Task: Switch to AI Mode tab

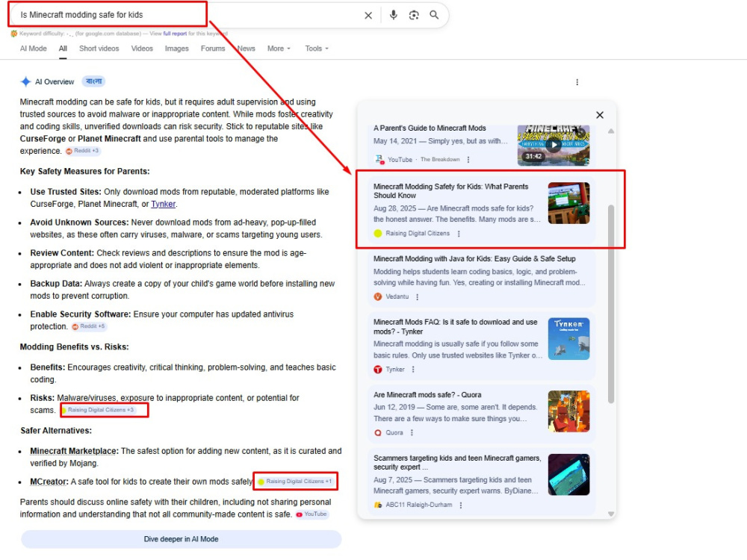Action: (34, 49)
